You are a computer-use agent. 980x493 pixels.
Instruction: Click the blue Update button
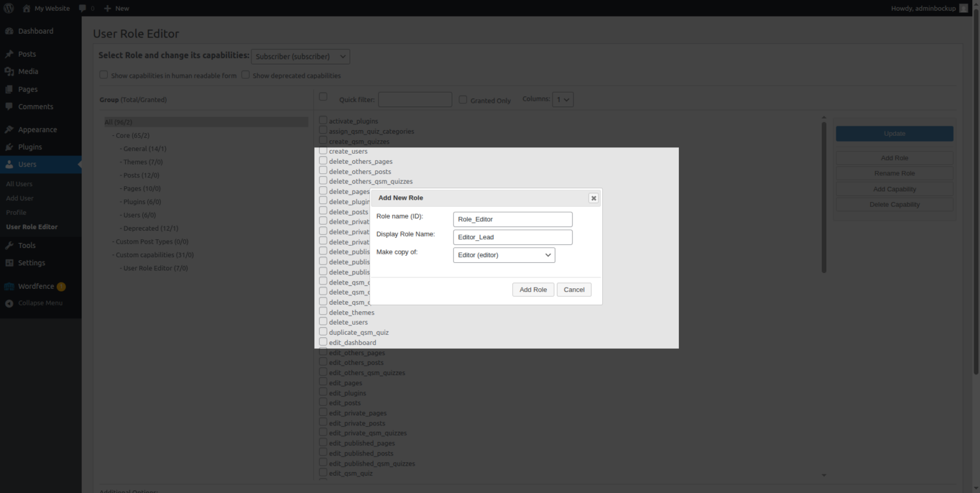click(895, 133)
